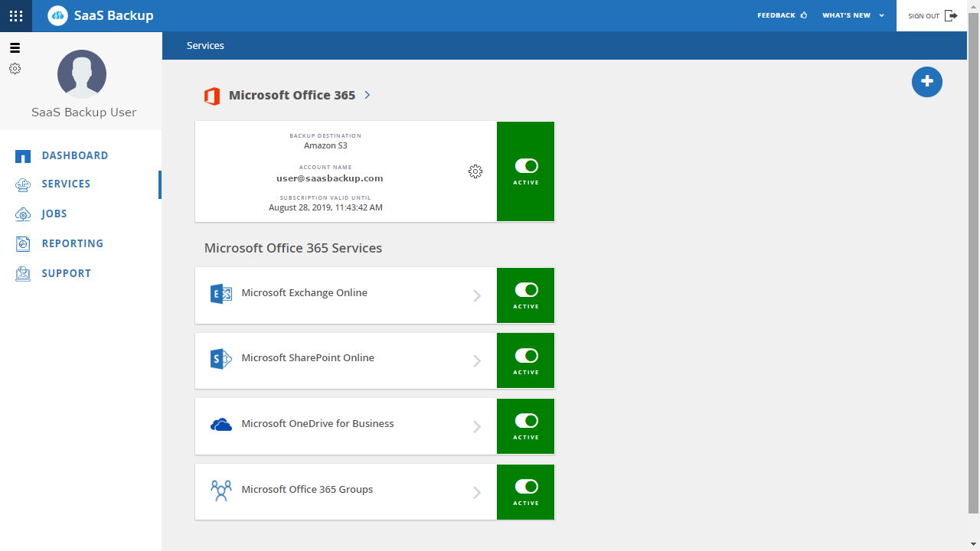Click the subscription date August 28, 2019
980x551 pixels.
point(325,207)
